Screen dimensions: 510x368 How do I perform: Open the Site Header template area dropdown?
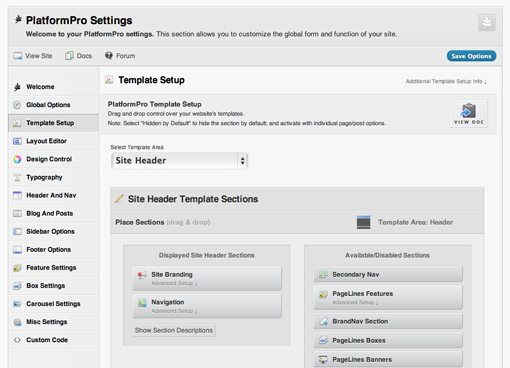179,161
